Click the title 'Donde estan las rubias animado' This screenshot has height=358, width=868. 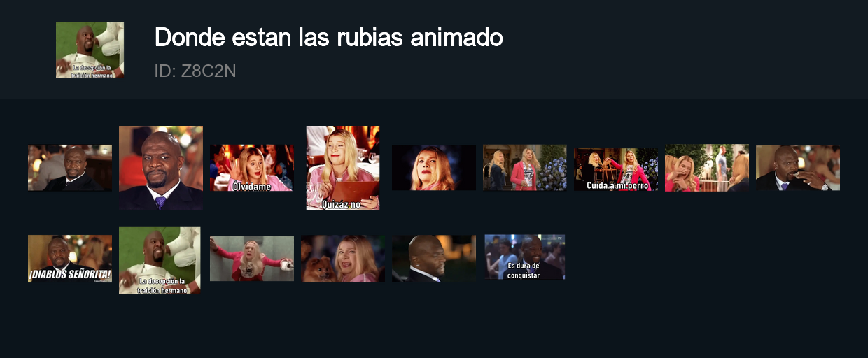coord(328,37)
